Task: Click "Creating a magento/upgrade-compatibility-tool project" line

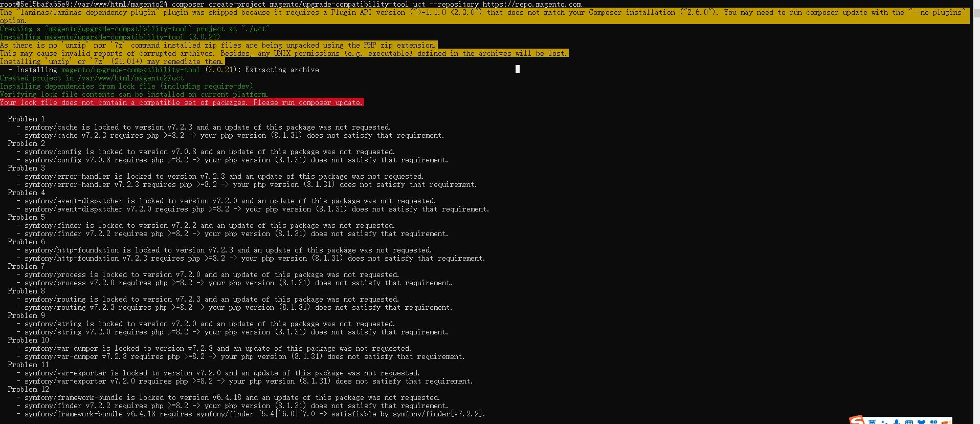Action: [135, 29]
